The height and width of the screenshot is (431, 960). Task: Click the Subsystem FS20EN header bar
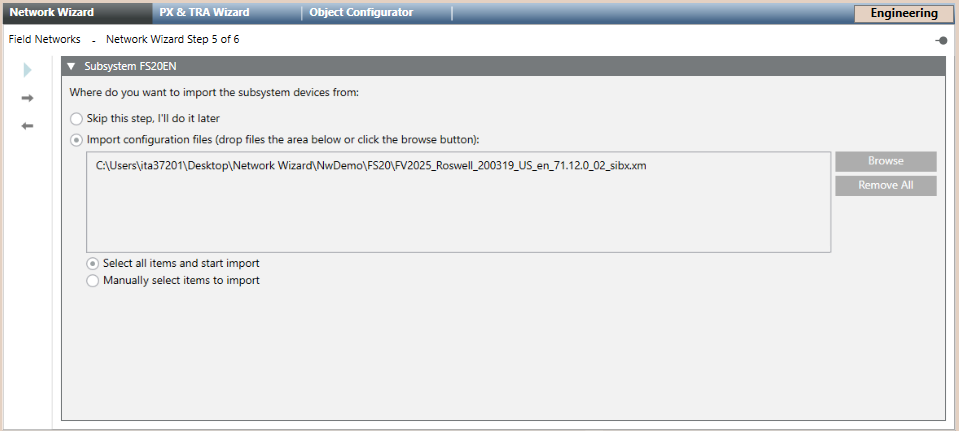pos(500,67)
